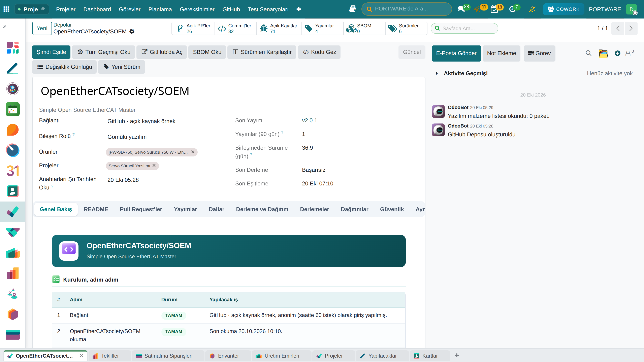
Task: Open the v2.0.1 latest release link
Action: pos(310,120)
